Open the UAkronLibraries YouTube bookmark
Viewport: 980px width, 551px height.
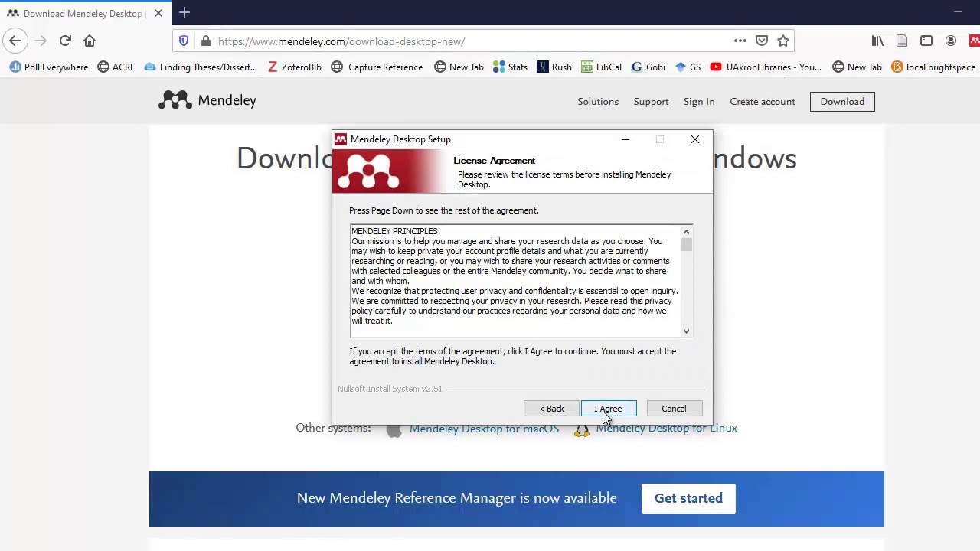coord(766,67)
